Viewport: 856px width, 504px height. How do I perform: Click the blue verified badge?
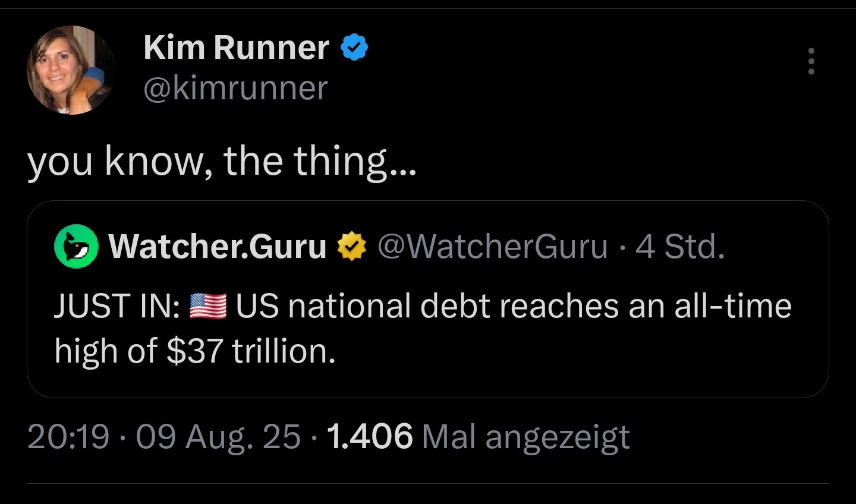pyautogui.click(x=354, y=47)
